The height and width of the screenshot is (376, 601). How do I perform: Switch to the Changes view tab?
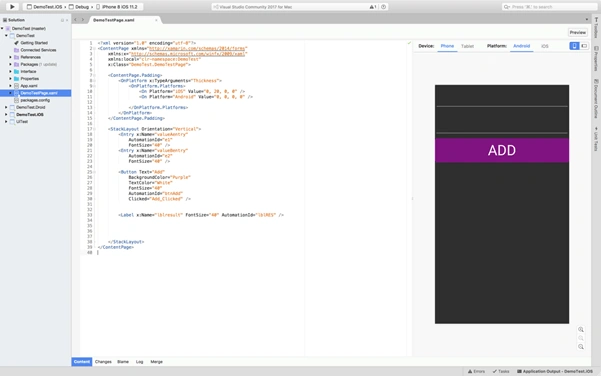click(x=103, y=362)
